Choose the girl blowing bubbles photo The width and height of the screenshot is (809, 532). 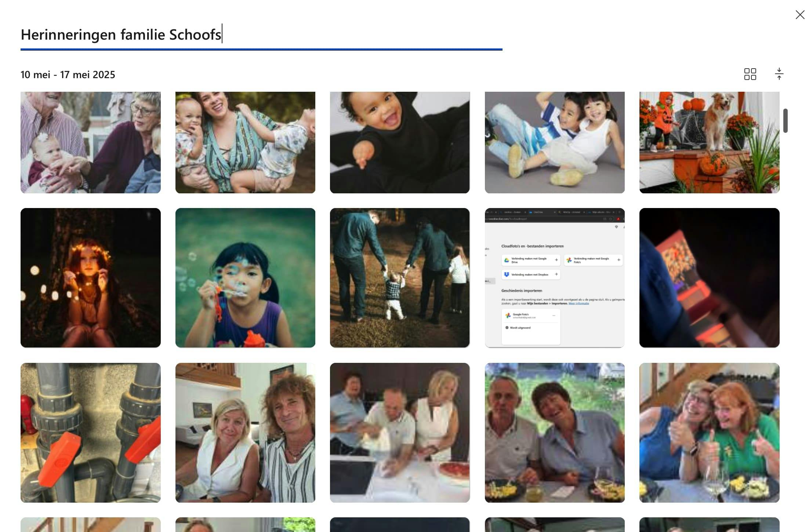[x=245, y=278]
